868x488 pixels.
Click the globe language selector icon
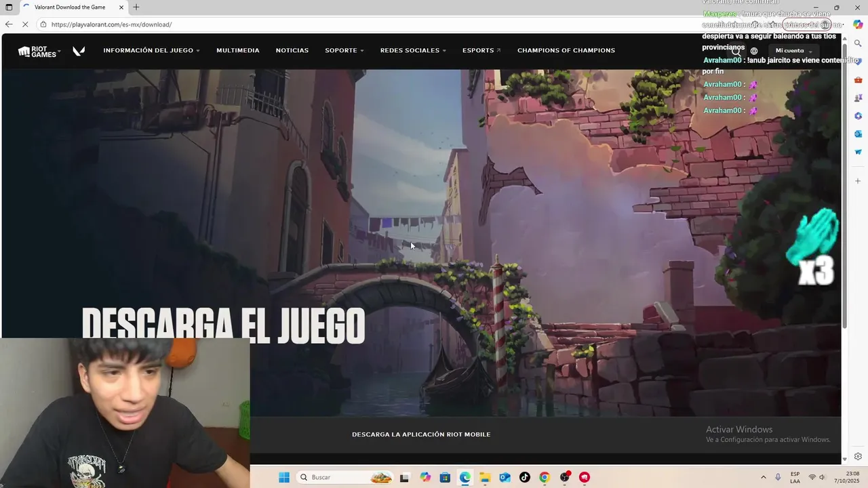[754, 51]
